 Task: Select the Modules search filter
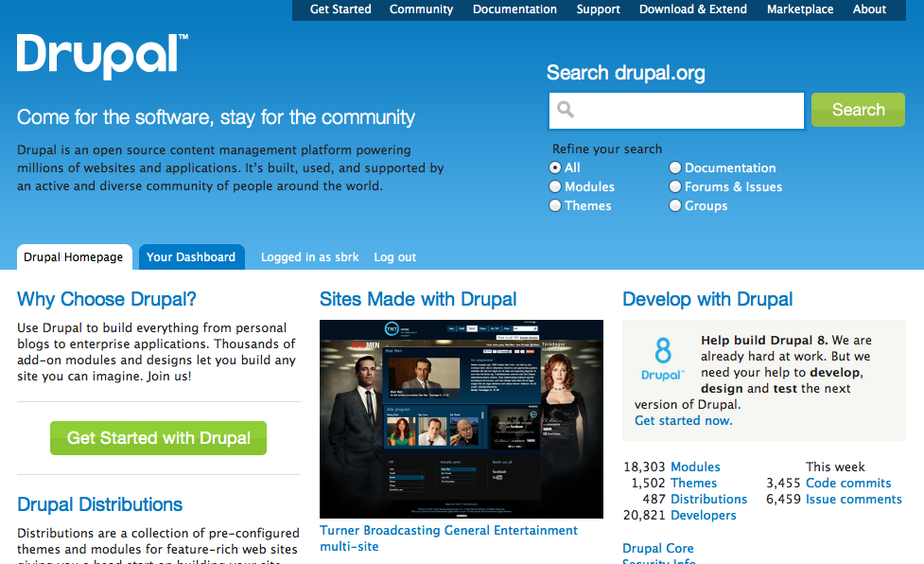[x=555, y=186]
